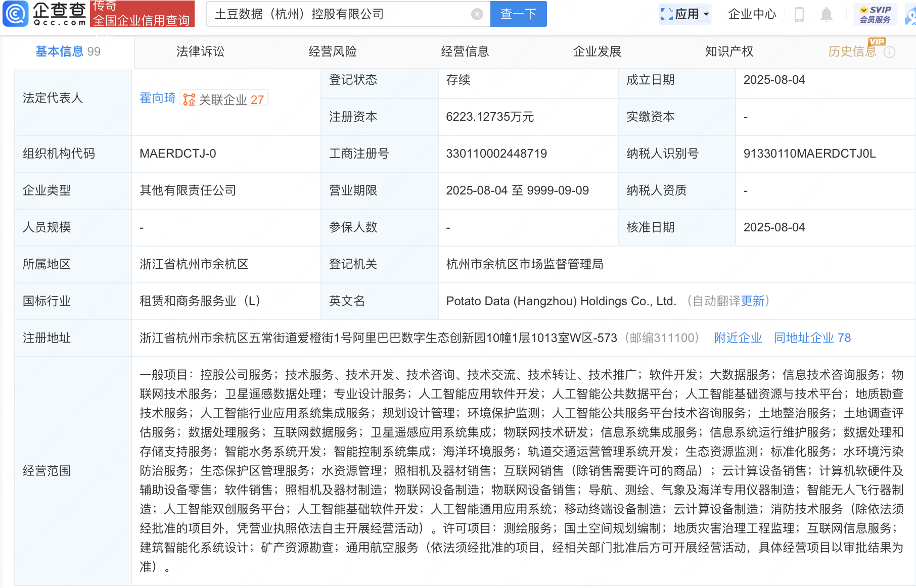The height and width of the screenshot is (588, 916).
Task: Click the Qcc.com logo icon
Action: click(16, 14)
